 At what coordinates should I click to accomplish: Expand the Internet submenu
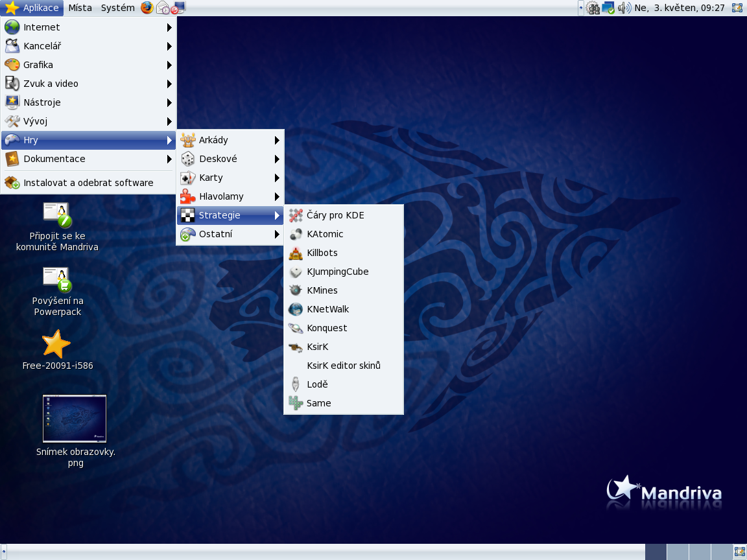(x=88, y=27)
